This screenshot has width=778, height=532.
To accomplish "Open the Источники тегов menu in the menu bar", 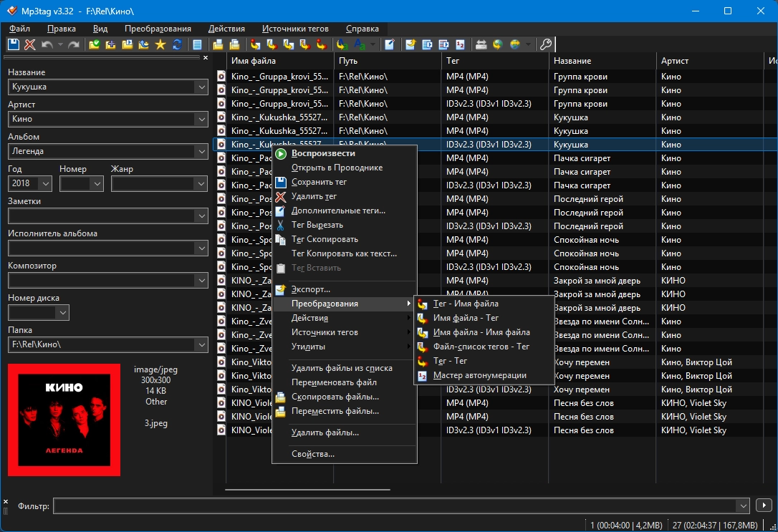I will pyautogui.click(x=295, y=29).
